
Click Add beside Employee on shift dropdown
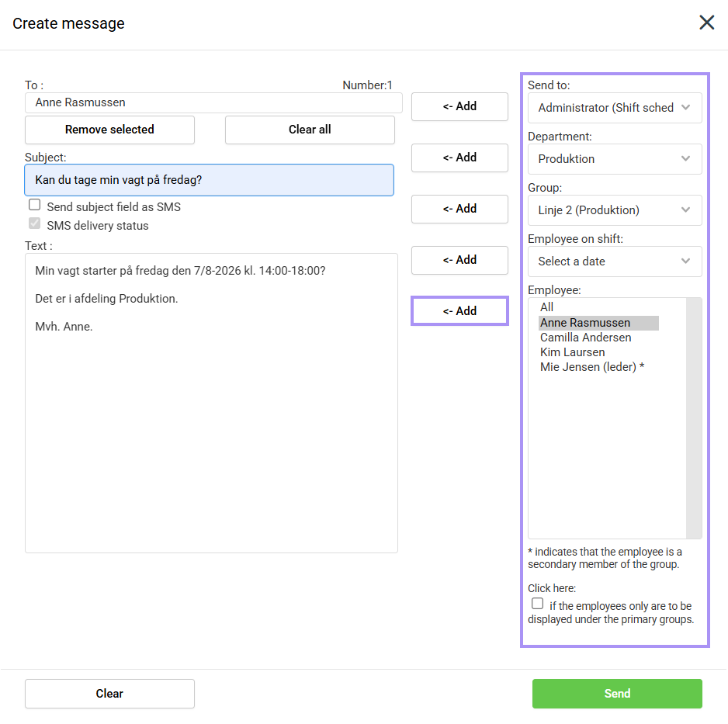(459, 261)
